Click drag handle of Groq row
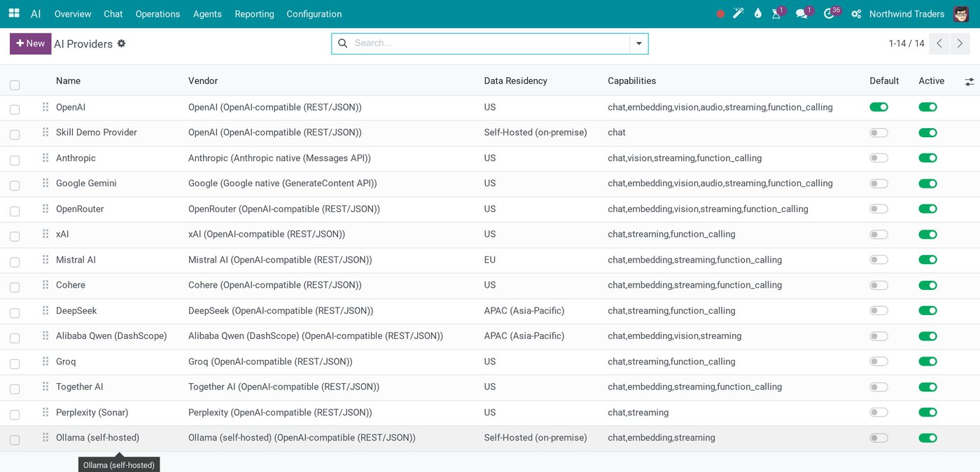This screenshot has width=980, height=472. click(45, 361)
